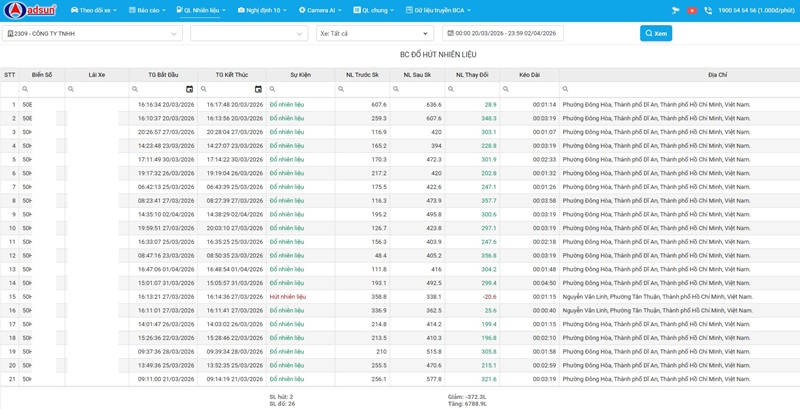This screenshot has width=800, height=409.
Task: Click the phone hotline icon
Action: pyautogui.click(x=708, y=10)
